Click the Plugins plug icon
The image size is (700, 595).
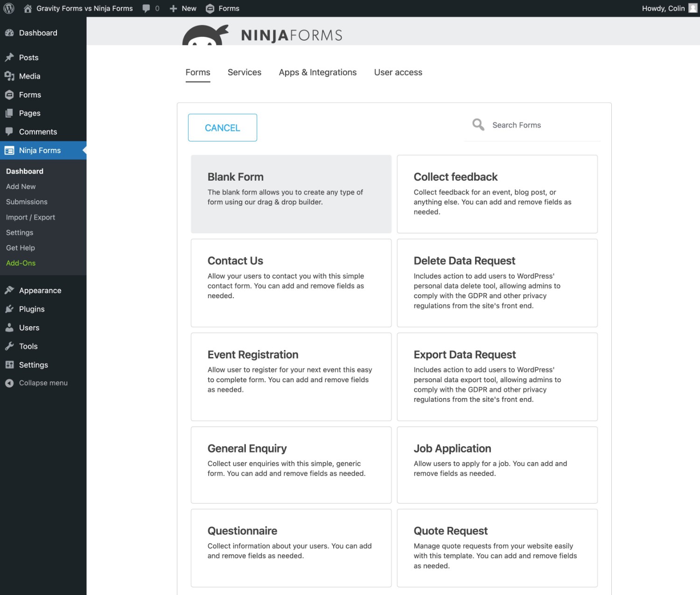point(9,309)
